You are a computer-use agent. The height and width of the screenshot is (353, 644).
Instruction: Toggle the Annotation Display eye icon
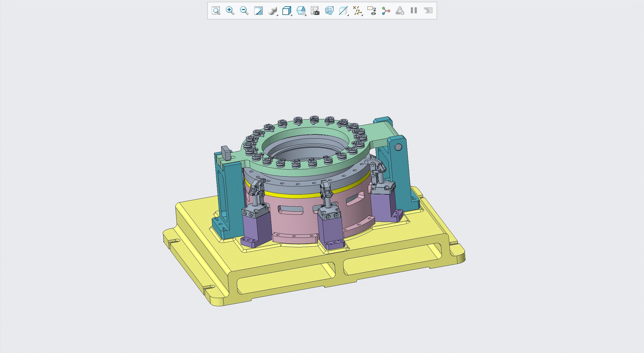tap(372, 11)
